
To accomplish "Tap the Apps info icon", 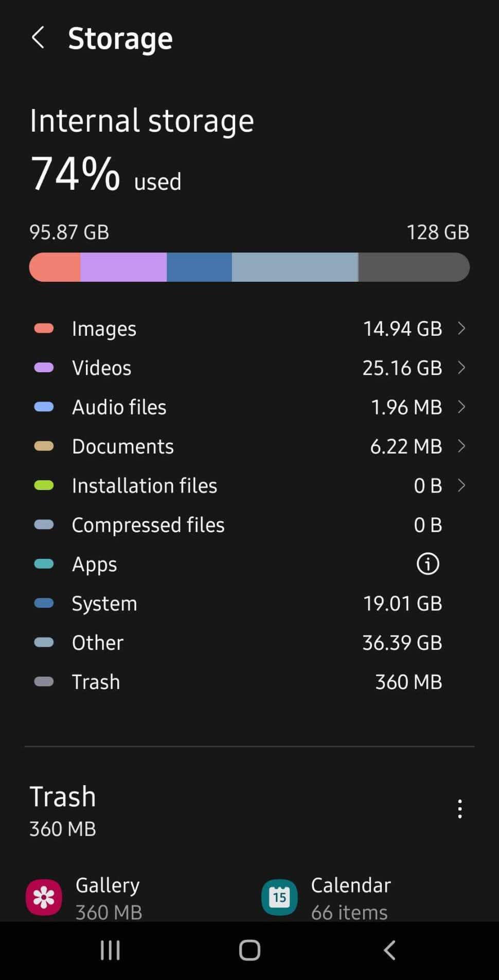I will pos(427,564).
